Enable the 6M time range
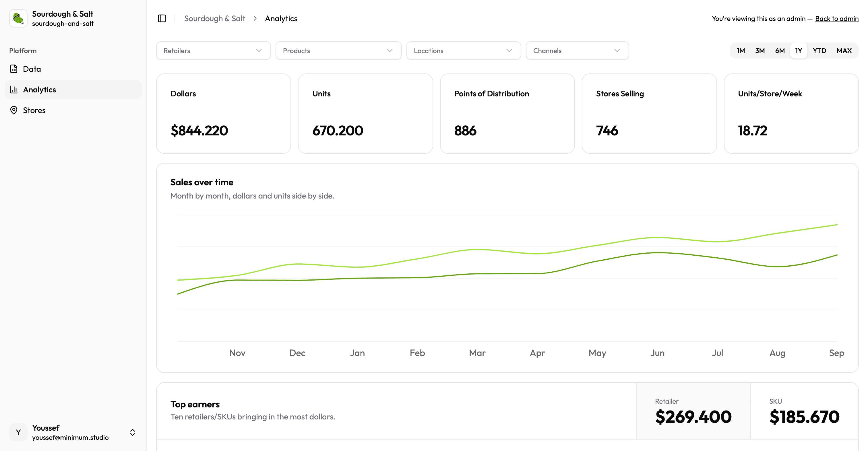The image size is (868, 451). pos(780,50)
